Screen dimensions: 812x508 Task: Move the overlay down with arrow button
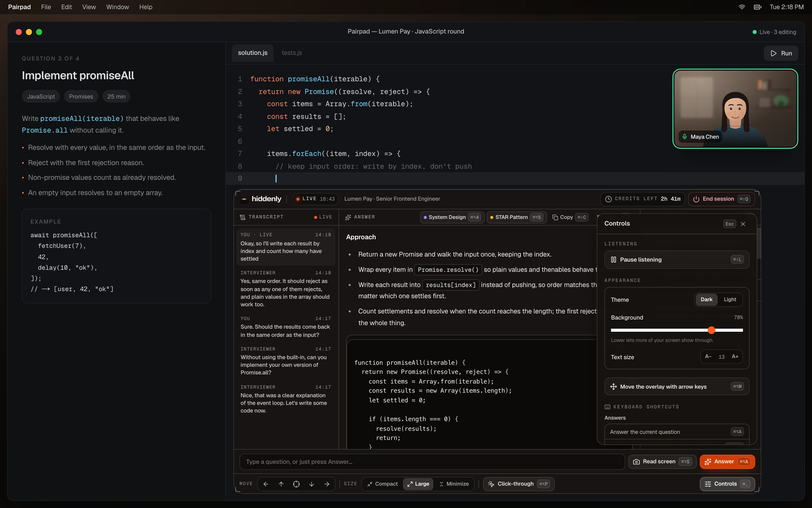pyautogui.click(x=312, y=484)
